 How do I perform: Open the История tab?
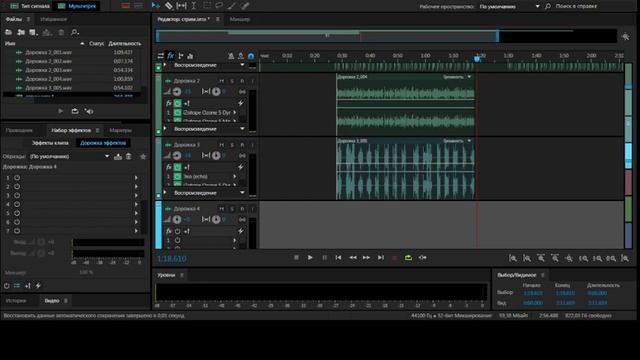[x=16, y=300]
